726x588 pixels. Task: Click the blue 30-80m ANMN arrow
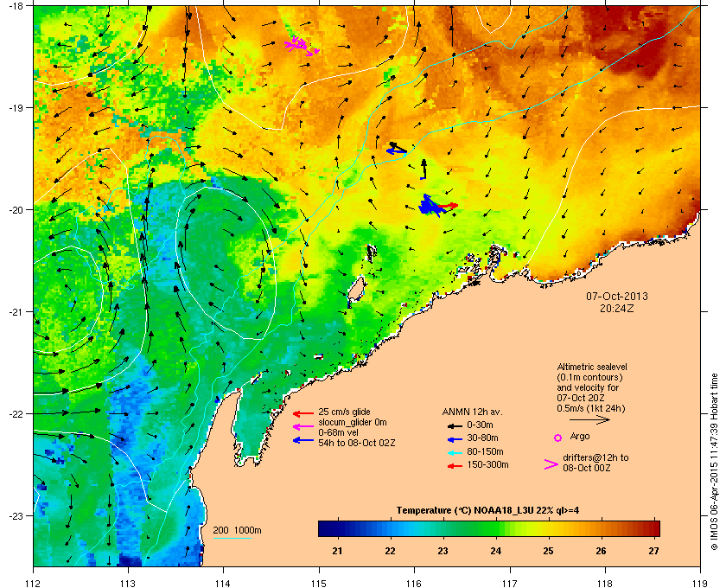coord(455,439)
